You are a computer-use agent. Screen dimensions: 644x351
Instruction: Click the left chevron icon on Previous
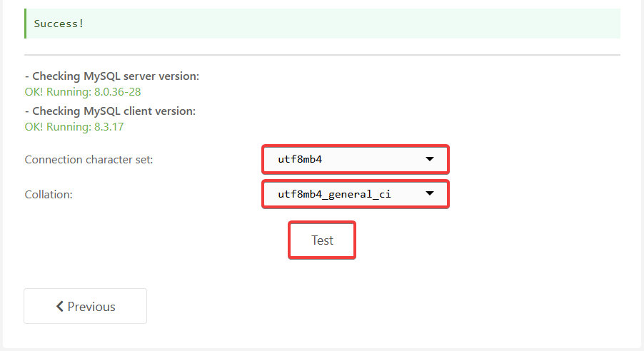(60, 306)
